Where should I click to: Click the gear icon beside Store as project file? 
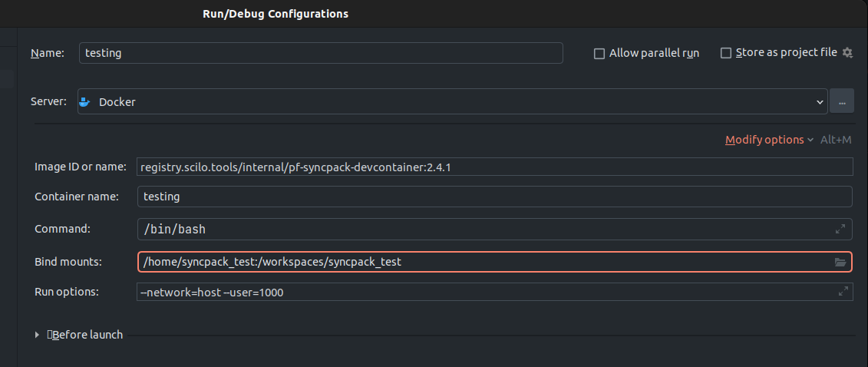tap(847, 53)
